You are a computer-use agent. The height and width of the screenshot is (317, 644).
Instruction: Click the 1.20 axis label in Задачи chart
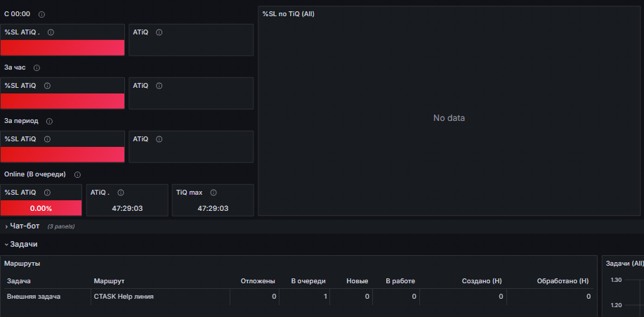click(x=616, y=305)
